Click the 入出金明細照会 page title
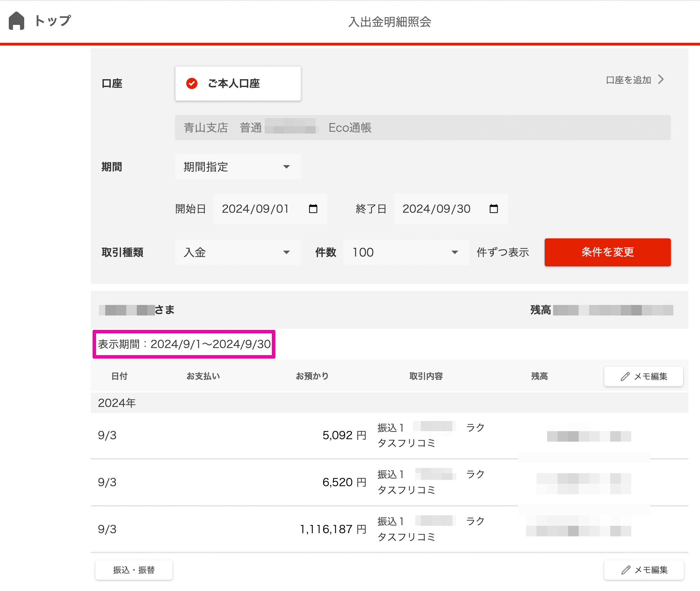This screenshot has width=700, height=591. pyautogui.click(x=390, y=22)
